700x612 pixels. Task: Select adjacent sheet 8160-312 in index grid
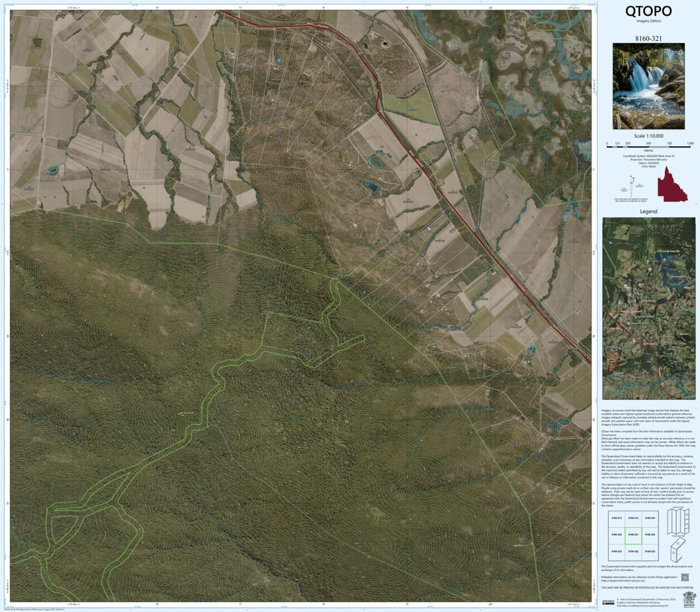click(x=633, y=518)
